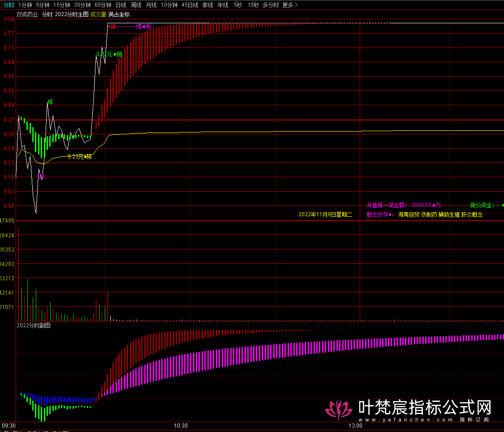Switch to the 1分钟 period tab
The height and width of the screenshot is (432, 504).
coord(25,5)
